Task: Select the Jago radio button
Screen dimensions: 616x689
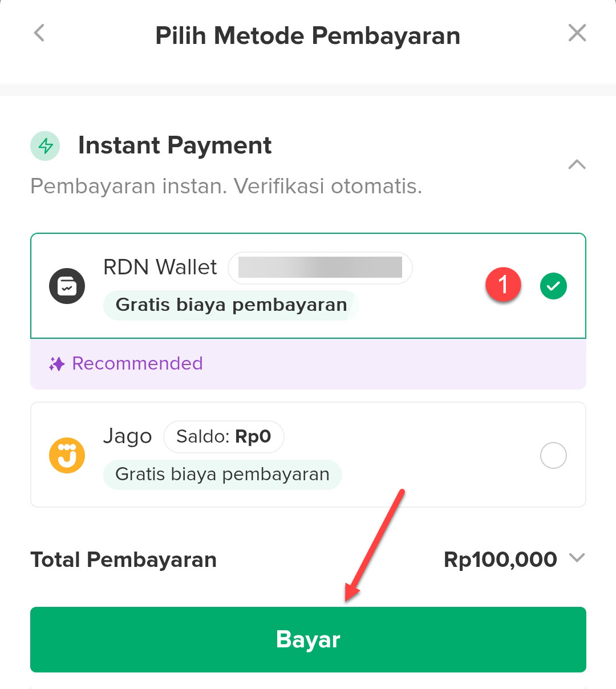Action: [553, 456]
